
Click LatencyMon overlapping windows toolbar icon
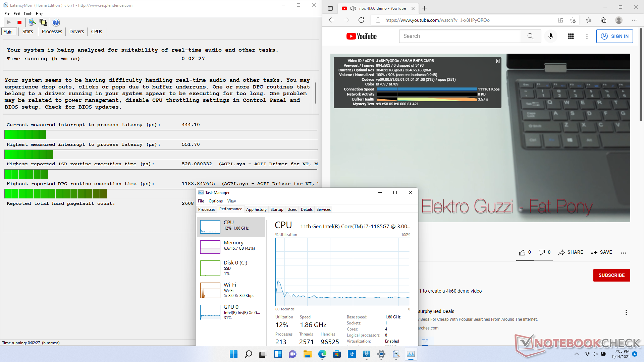pyautogui.click(x=43, y=22)
